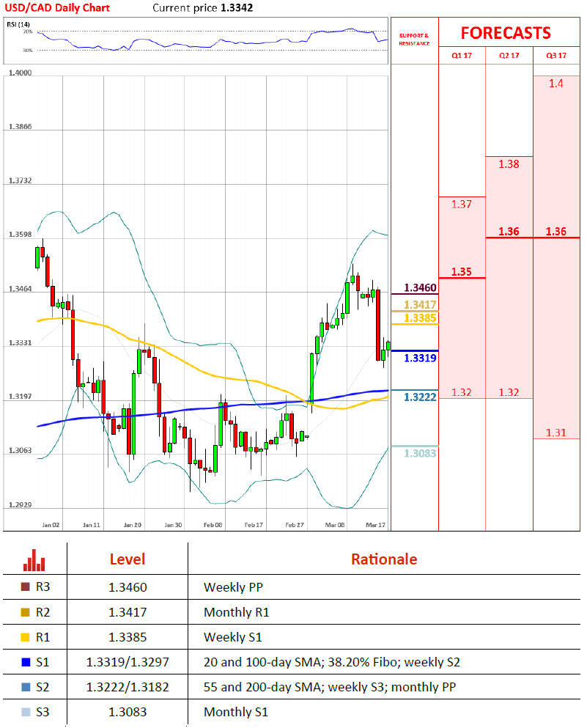The image size is (587, 728).
Task: Click the Q3 17 median forecast 1.36
Action: point(556,231)
